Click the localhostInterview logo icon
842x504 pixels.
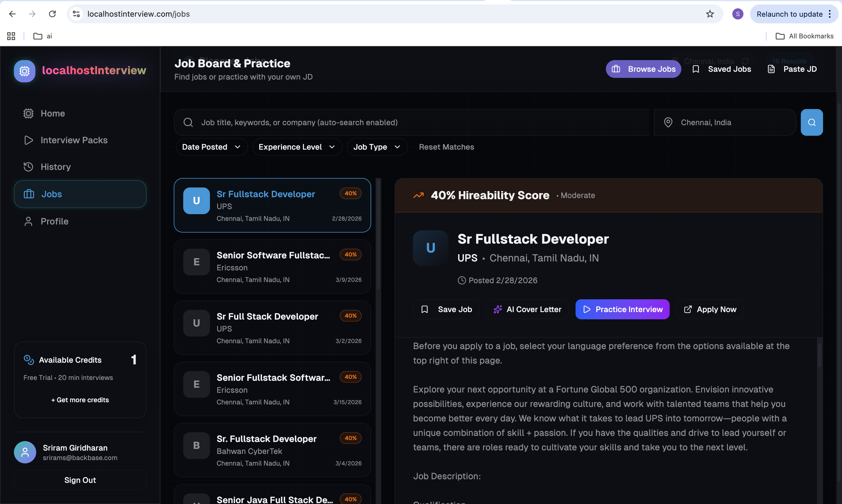point(24,71)
